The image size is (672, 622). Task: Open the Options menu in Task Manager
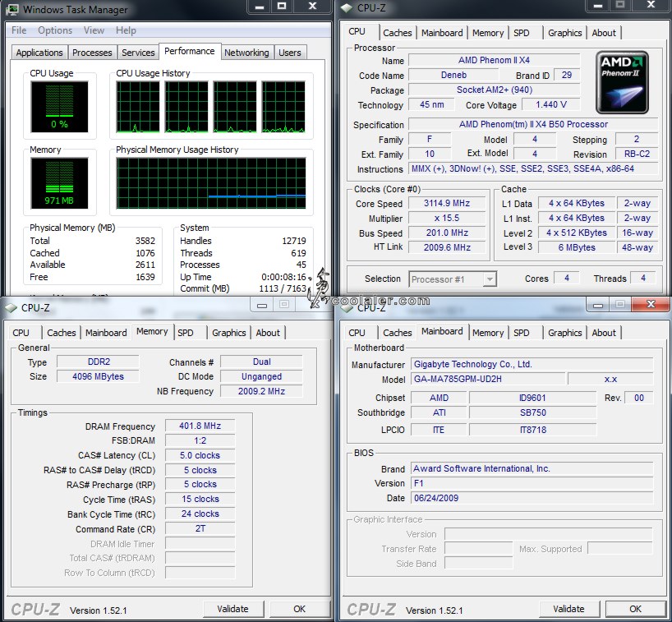coord(55,30)
